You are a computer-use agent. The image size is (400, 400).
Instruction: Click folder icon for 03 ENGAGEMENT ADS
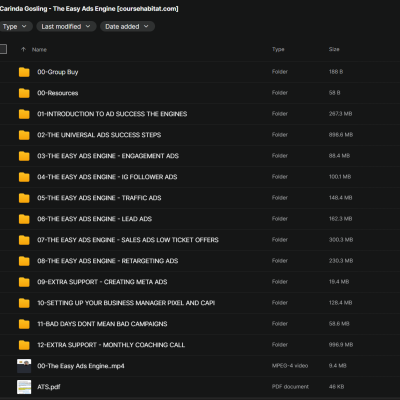24,156
